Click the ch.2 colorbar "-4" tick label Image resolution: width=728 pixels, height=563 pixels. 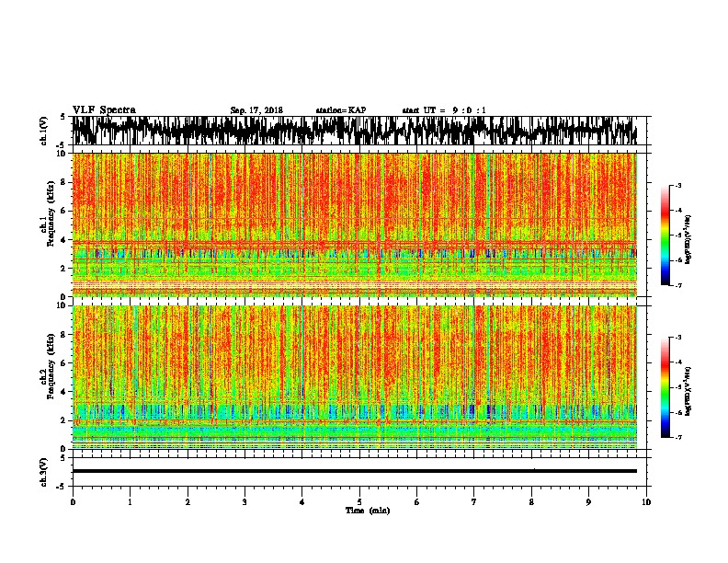point(678,362)
